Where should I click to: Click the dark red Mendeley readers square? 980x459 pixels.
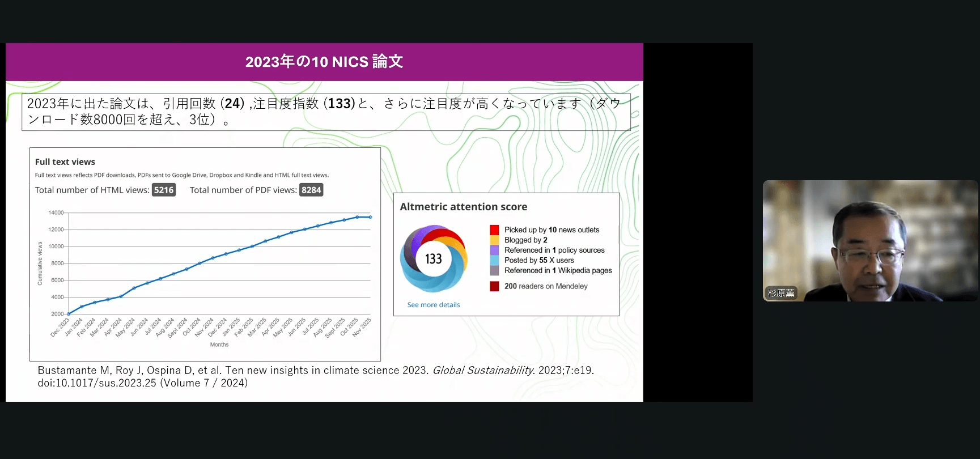[494, 286]
